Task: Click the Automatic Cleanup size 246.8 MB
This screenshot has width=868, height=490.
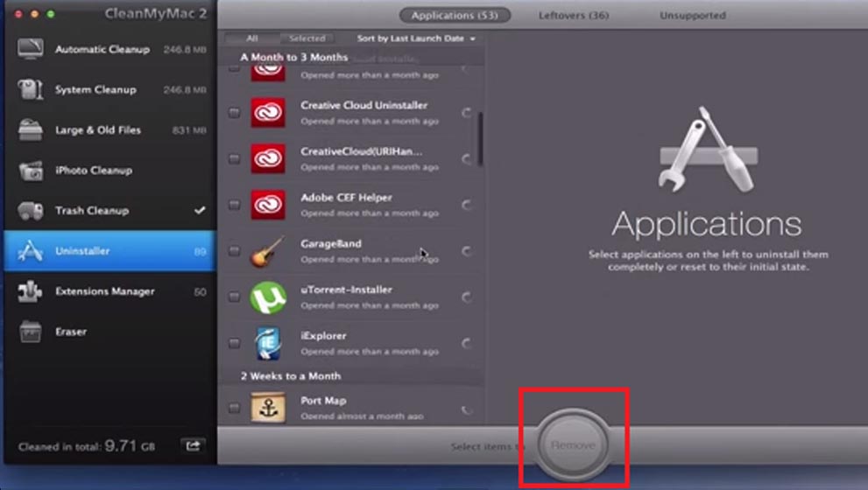Action: [x=185, y=50]
